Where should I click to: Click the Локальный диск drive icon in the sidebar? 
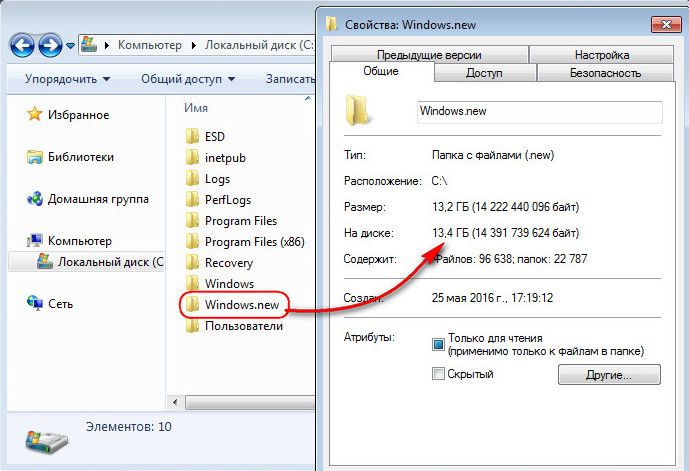pos(44,261)
